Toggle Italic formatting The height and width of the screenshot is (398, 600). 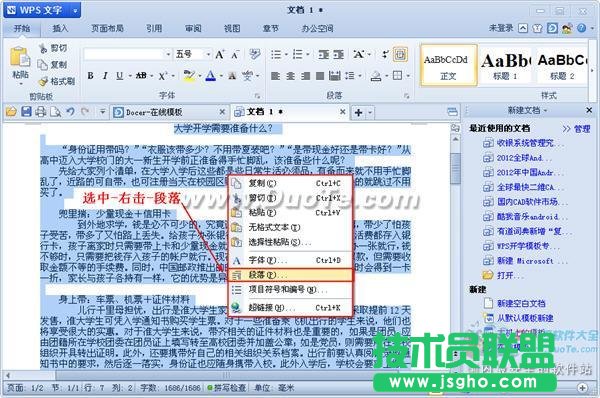point(105,75)
